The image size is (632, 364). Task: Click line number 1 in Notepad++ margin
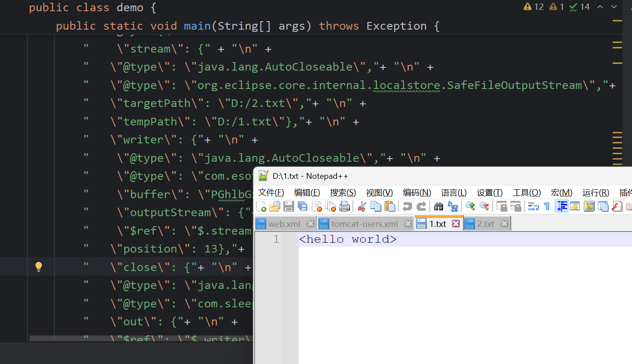pos(276,240)
